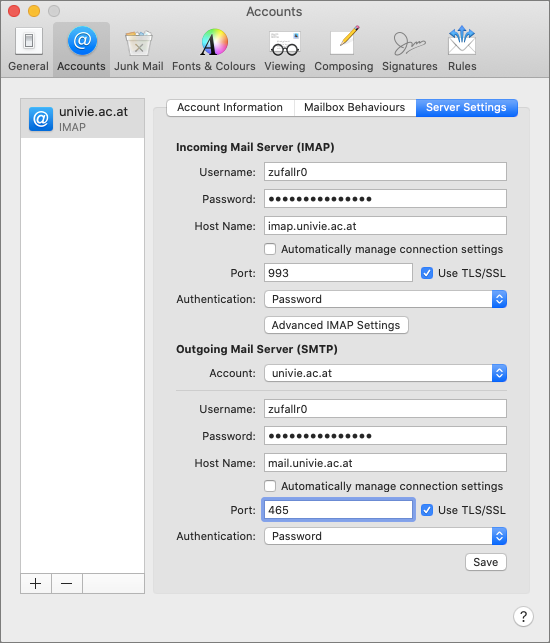This screenshot has width=550, height=643.
Task: Open the IMAP Authentication dropdown
Action: click(386, 299)
